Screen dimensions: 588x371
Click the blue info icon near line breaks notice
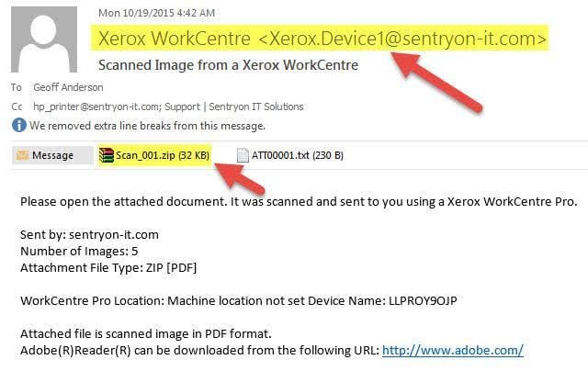click(x=19, y=125)
